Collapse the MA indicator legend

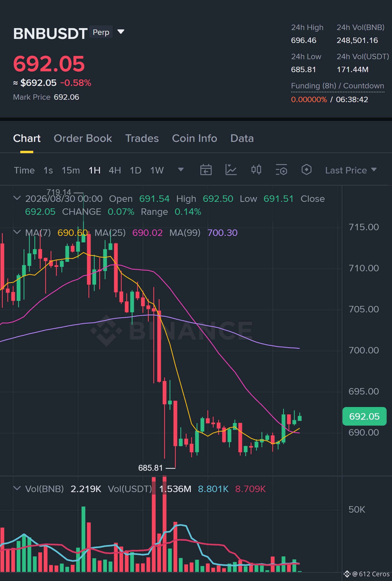point(17,232)
